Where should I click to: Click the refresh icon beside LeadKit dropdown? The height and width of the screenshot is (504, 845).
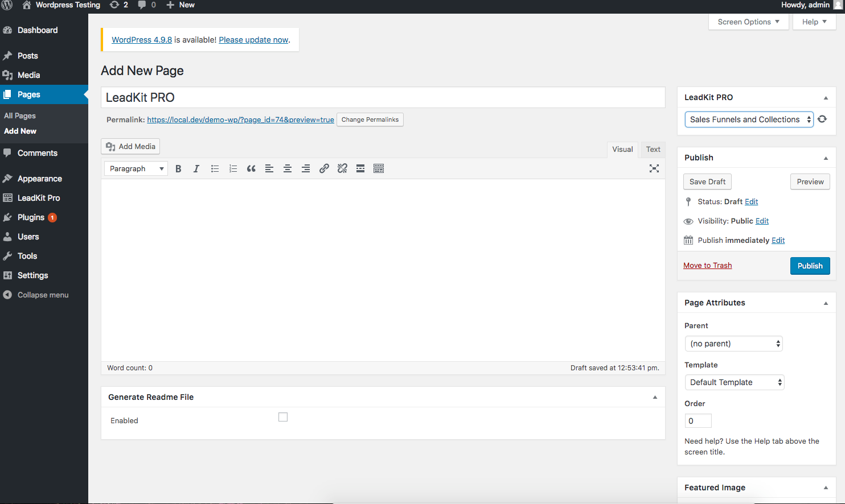(x=822, y=119)
